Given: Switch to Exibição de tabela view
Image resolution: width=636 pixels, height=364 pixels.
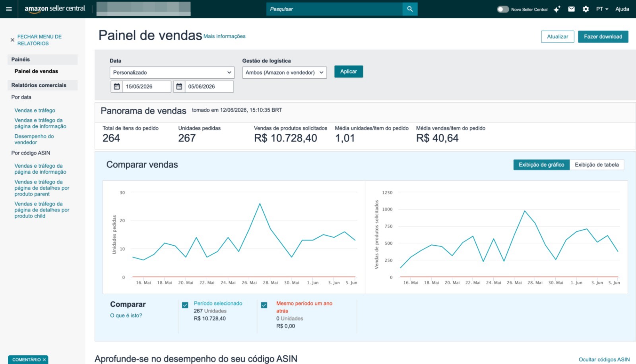Looking at the screenshot, I should [x=597, y=165].
